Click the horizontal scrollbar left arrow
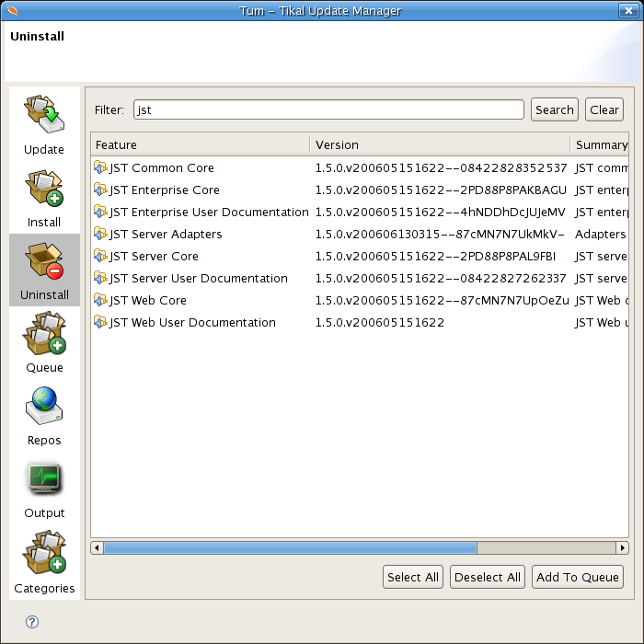Image resolution: width=644 pixels, height=644 pixels. point(97,547)
